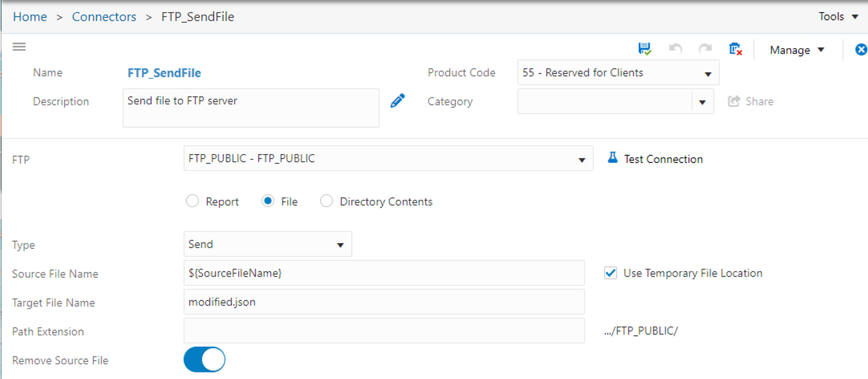Open the Product Code dropdown
This screenshot has width=868, height=379.
tap(709, 72)
